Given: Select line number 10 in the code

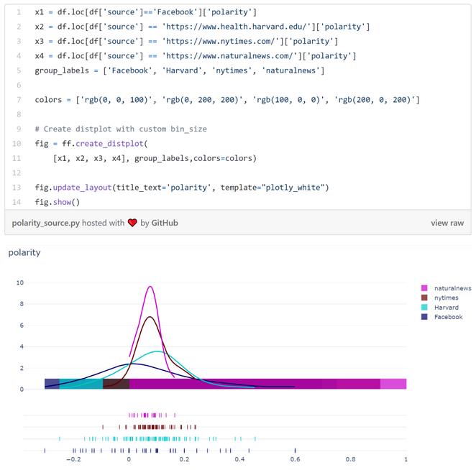Looking at the screenshot, I should tap(17, 144).
